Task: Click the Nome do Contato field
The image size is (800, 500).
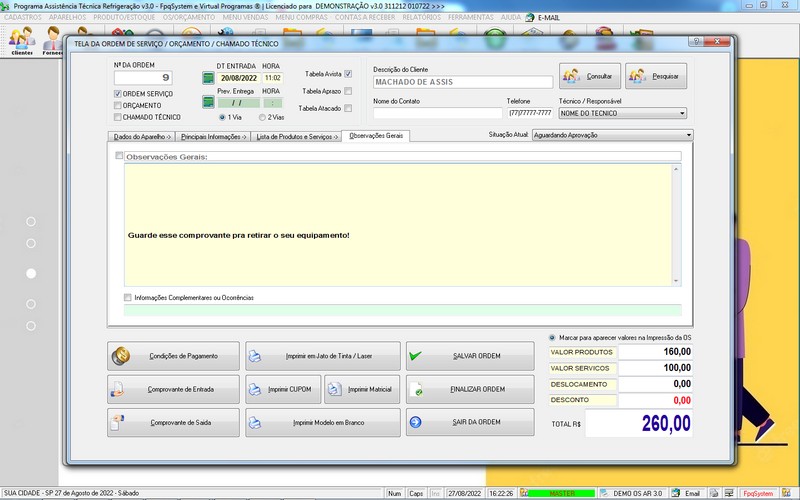Action: tap(438, 113)
